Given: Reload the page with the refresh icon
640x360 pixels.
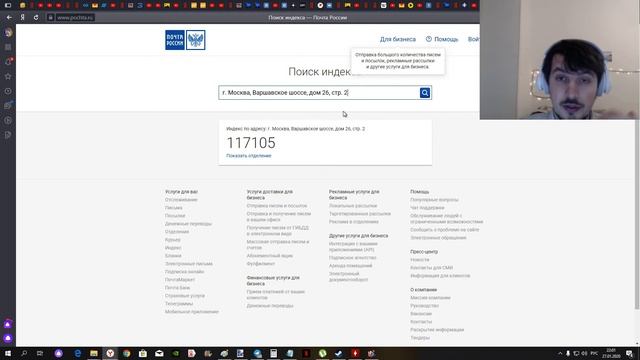Looking at the screenshot, I should [x=36, y=18].
